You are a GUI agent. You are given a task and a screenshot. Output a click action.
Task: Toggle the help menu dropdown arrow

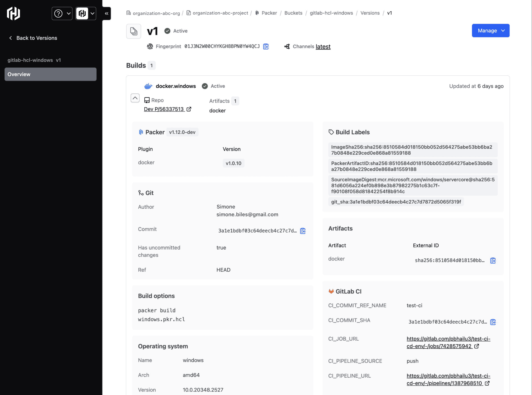coord(68,13)
